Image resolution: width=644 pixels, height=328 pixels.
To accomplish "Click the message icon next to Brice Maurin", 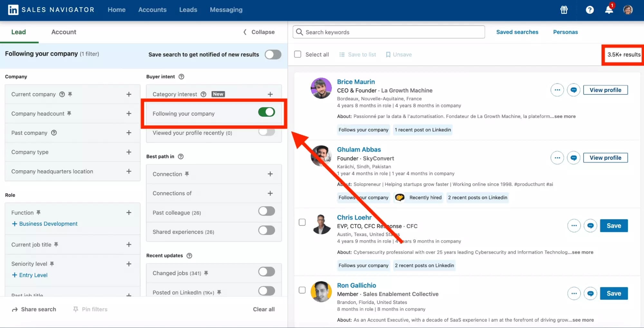I will point(573,90).
